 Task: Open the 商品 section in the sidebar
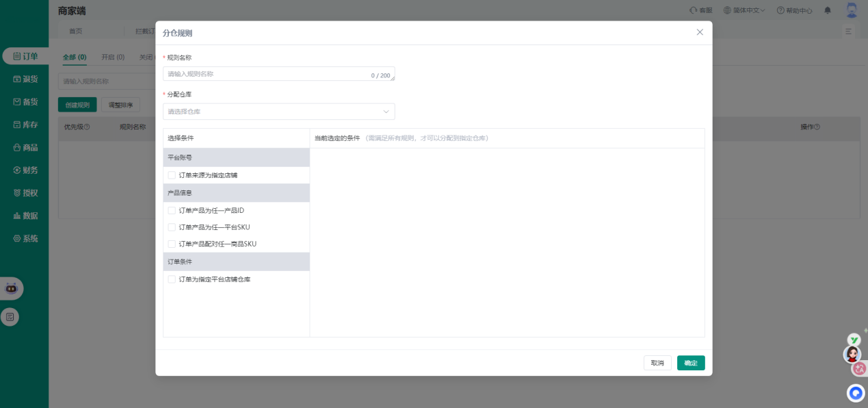tap(25, 147)
